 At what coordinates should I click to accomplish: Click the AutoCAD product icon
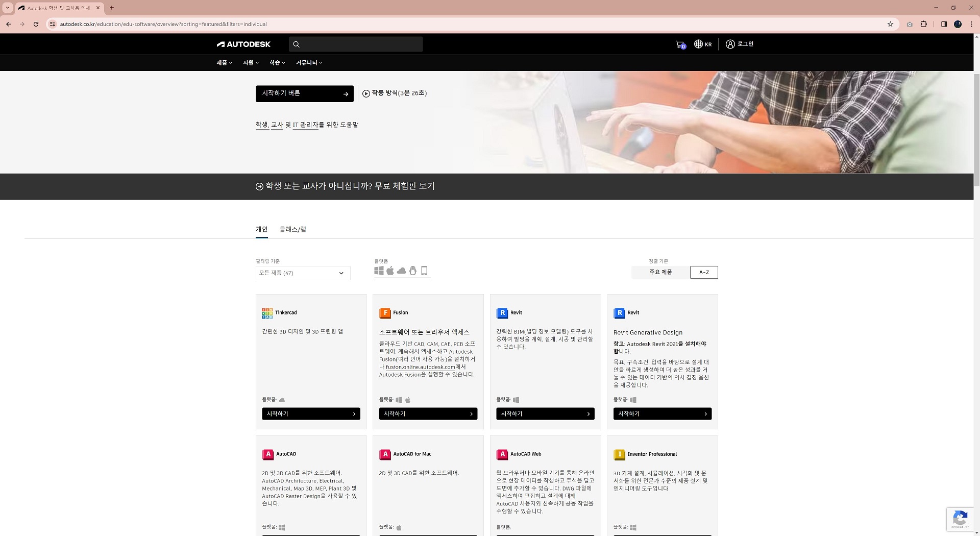tap(267, 455)
